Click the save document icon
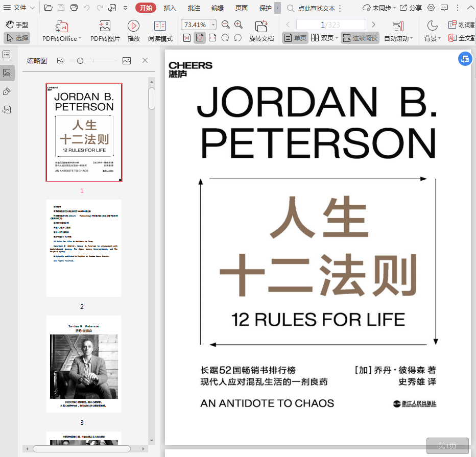 pos(61,8)
